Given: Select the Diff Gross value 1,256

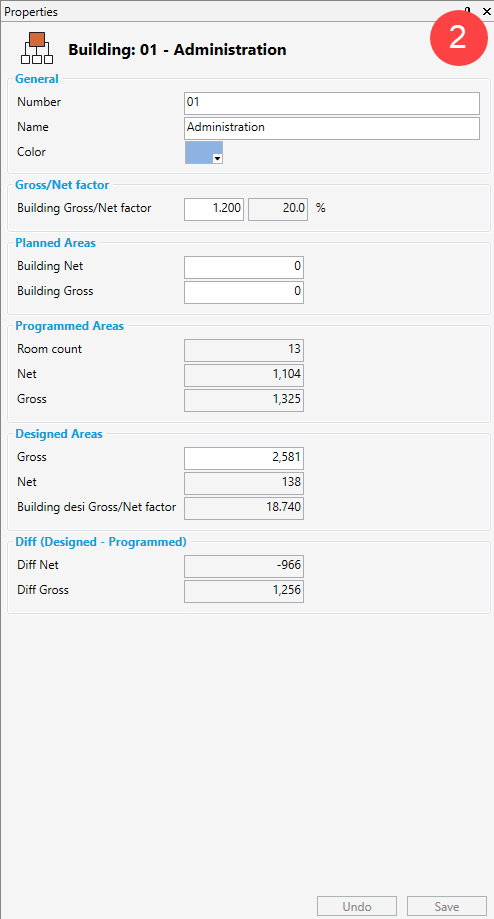Looking at the screenshot, I should click(x=244, y=591).
